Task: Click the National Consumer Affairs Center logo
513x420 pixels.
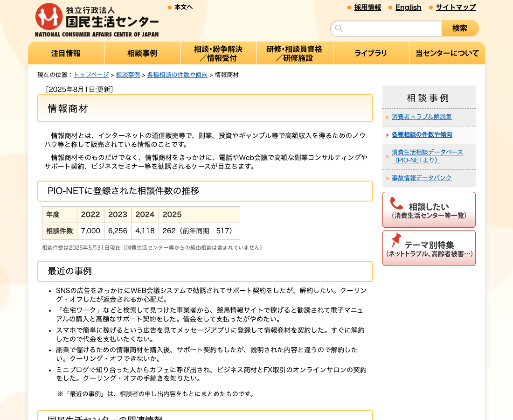Action: point(97,20)
